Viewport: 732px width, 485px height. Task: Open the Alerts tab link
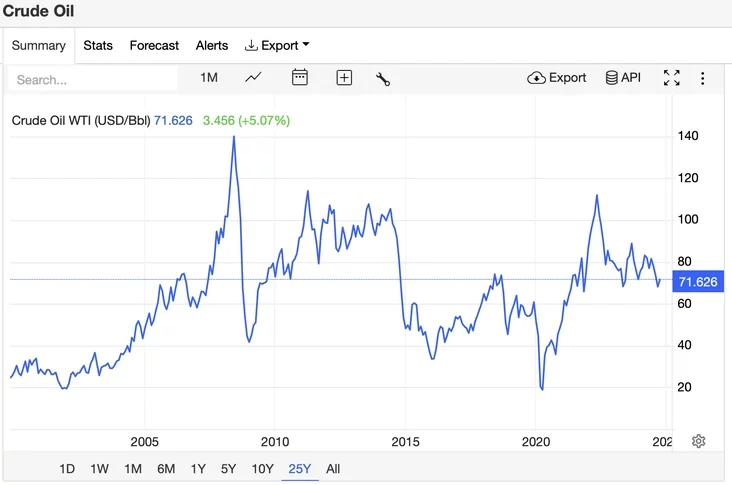coord(212,45)
